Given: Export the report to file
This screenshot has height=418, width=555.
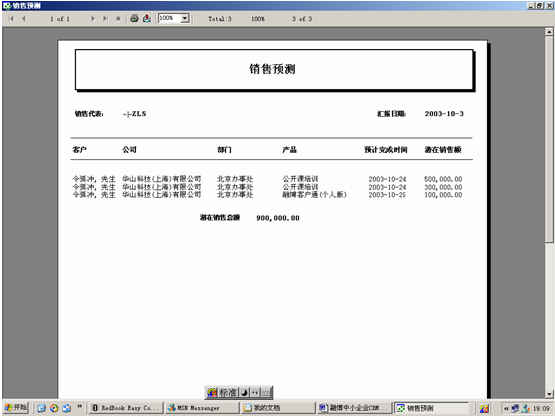Looking at the screenshot, I should [x=147, y=18].
